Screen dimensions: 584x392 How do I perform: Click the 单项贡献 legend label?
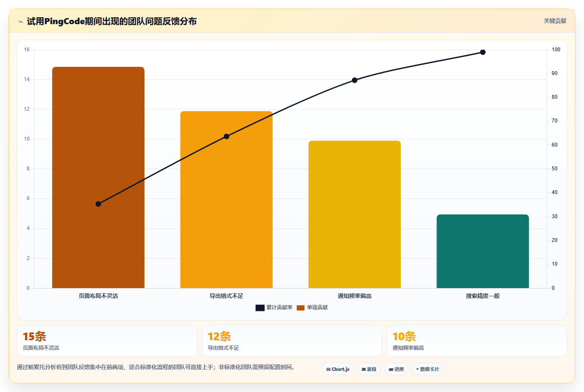[x=317, y=307]
